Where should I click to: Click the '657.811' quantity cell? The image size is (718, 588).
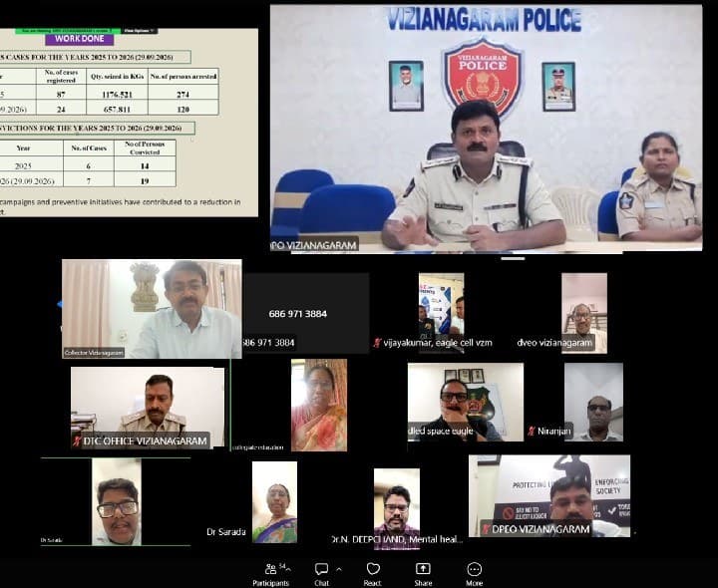[x=118, y=110]
